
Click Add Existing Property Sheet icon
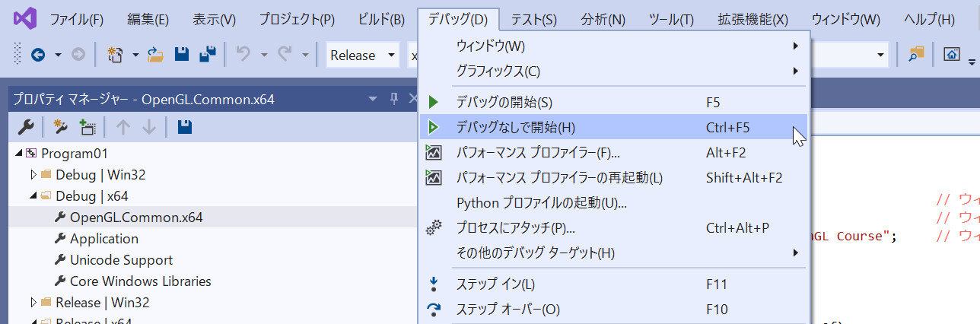coord(87,127)
